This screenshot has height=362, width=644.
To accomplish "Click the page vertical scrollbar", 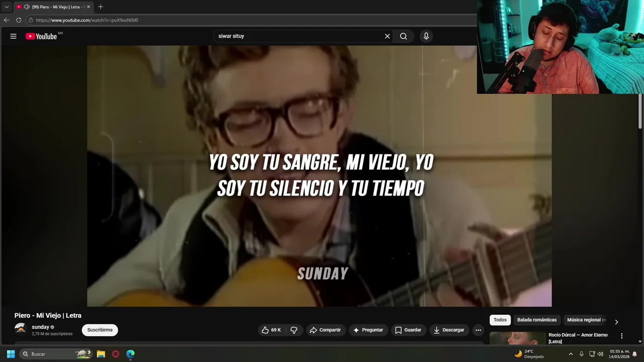I will [640, 112].
